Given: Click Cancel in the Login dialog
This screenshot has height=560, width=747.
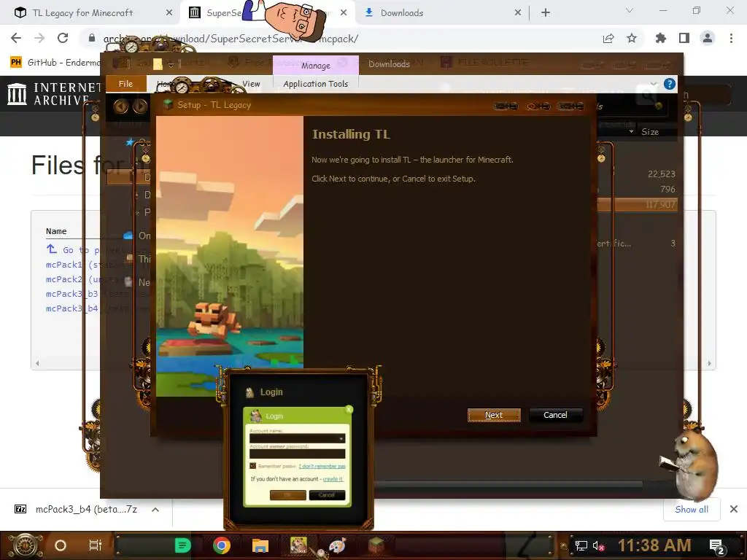Looking at the screenshot, I should point(327,495).
